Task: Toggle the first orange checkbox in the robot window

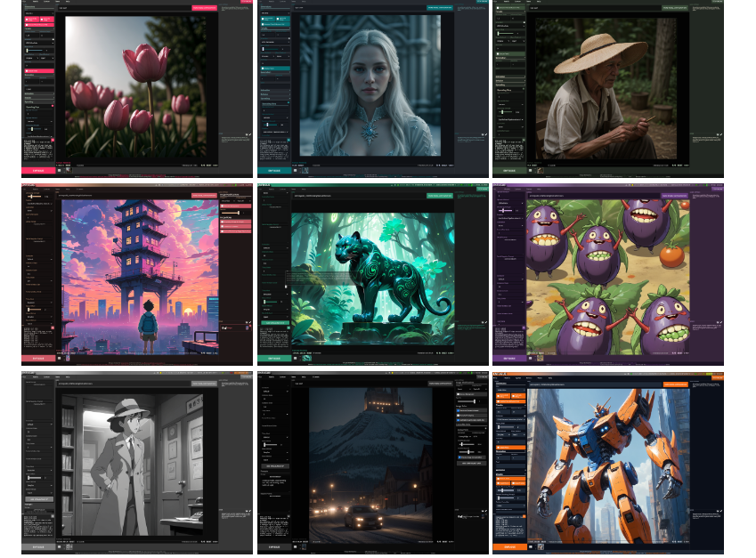Action: click(x=500, y=397)
